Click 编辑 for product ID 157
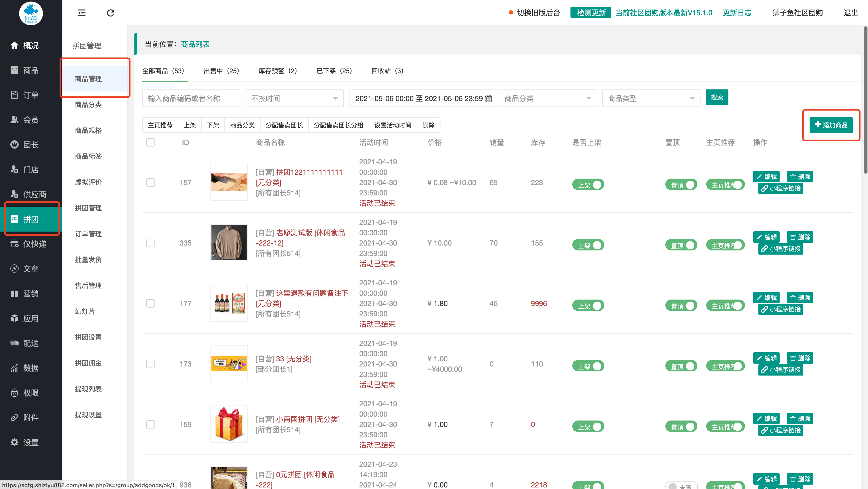 (x=766, y=177)
